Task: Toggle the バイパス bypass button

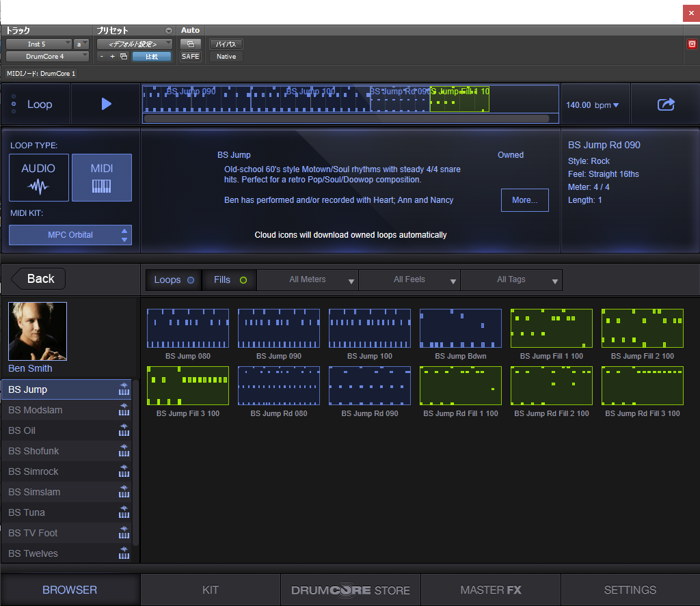Action: tap(226, 44)
